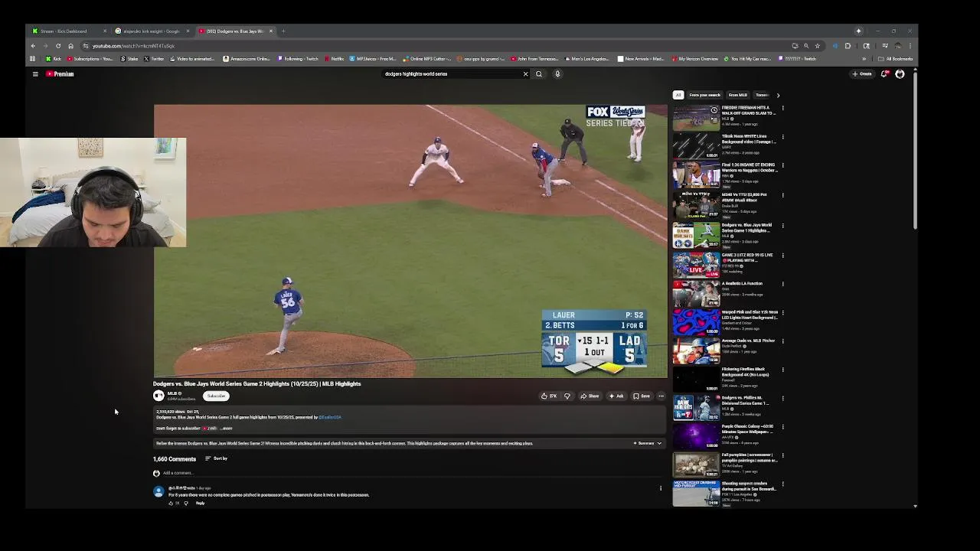Viewport: 980px width, 551px height.
Task: Reply to the Yamamoto complete games comment
Action: point(200,503)
